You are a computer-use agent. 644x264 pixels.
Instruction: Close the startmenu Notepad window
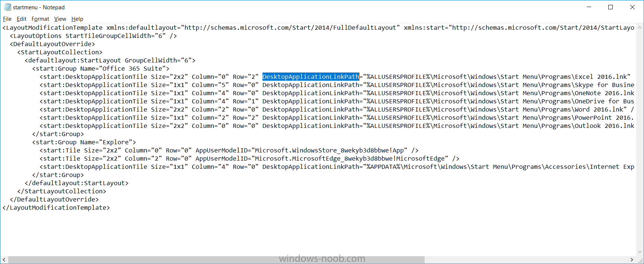[632, 7]
